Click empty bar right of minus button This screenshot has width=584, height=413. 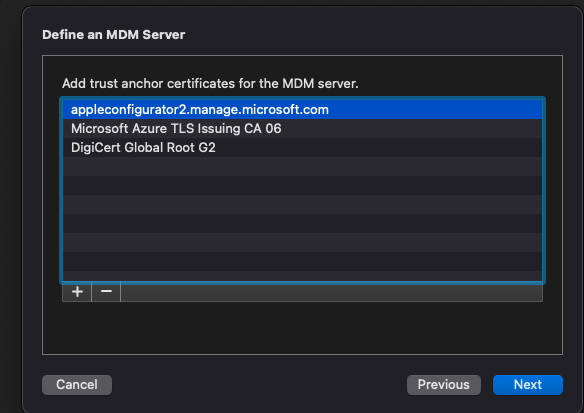click(x=331, y=292)
